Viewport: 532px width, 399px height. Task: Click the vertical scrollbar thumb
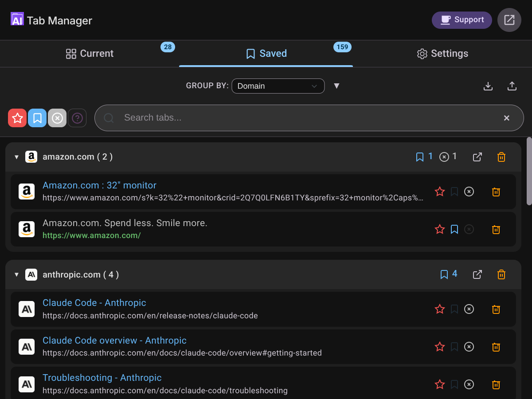point(529,171)
